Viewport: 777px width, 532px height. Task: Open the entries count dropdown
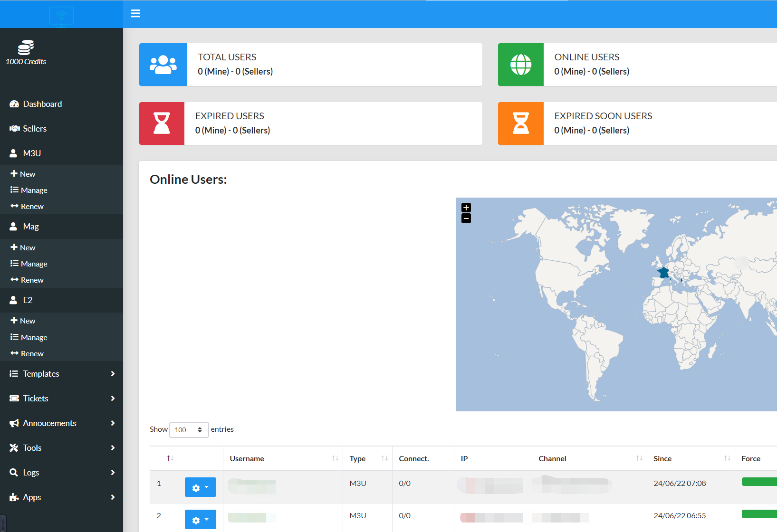(x=189, y=430)
